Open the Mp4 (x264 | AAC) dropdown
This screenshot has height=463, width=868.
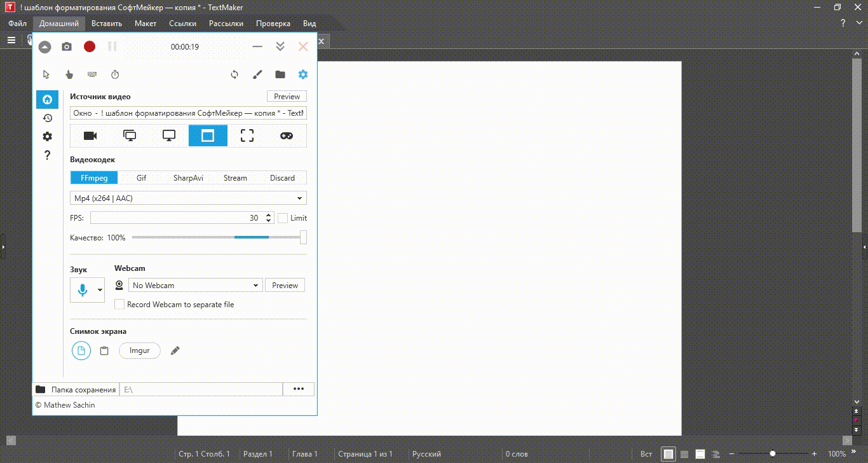coord(188,198)
